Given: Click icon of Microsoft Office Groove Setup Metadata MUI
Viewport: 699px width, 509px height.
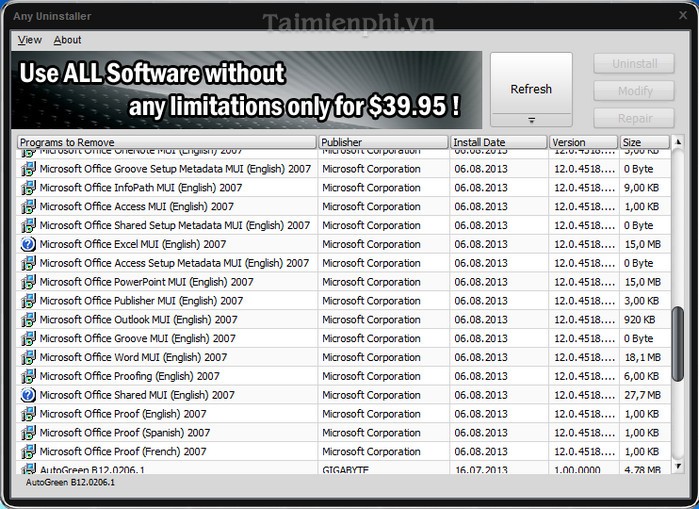Looking at the screenshot, I should pyautogui.click(x=28, y=169).
